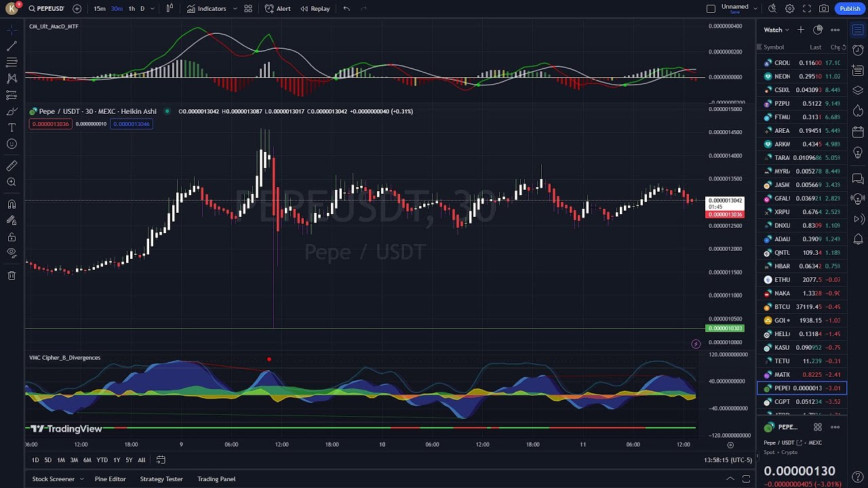Toggle lock all drawing tools
The image size is (868, 488).
pyautogui.click(x=12, y=237)
